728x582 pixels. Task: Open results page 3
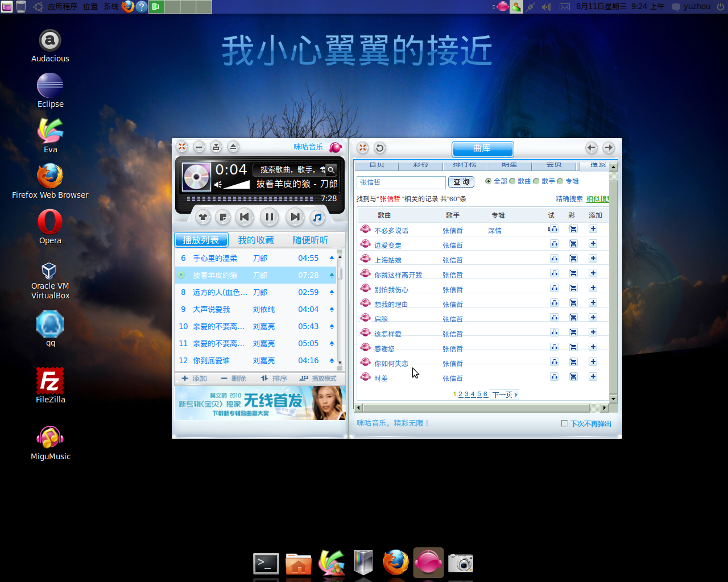[x=466, y=394]
